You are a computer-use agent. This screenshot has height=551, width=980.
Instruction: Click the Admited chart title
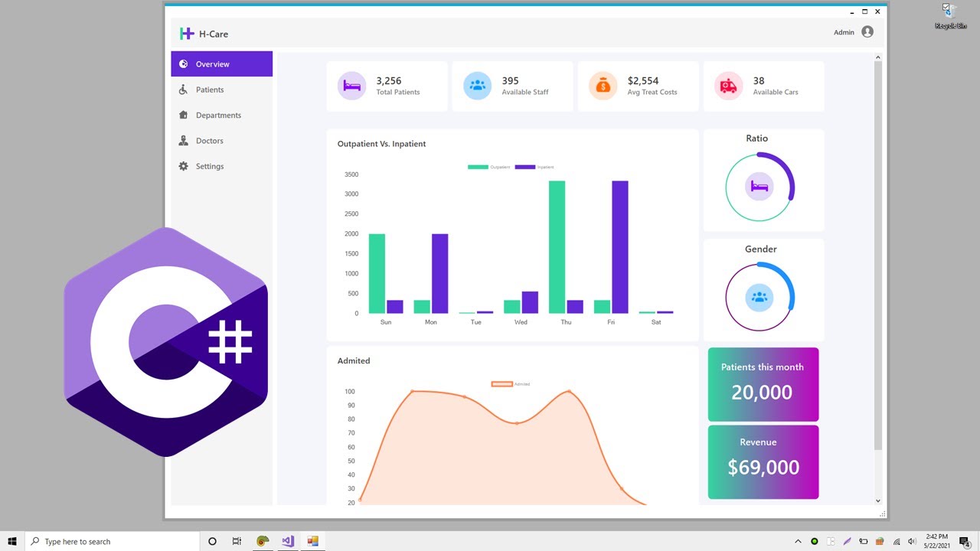pos(354,360)
